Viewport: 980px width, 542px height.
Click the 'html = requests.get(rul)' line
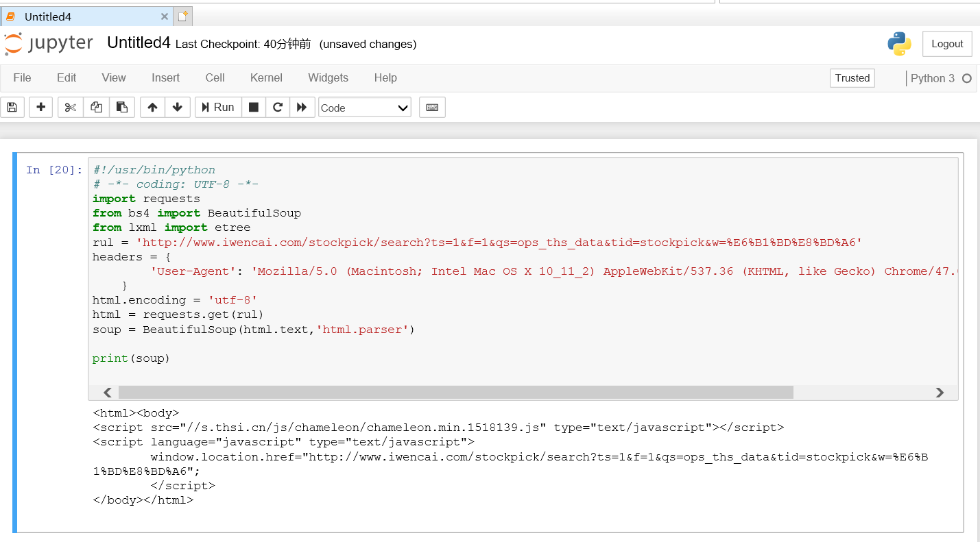[x=178, y=315]
